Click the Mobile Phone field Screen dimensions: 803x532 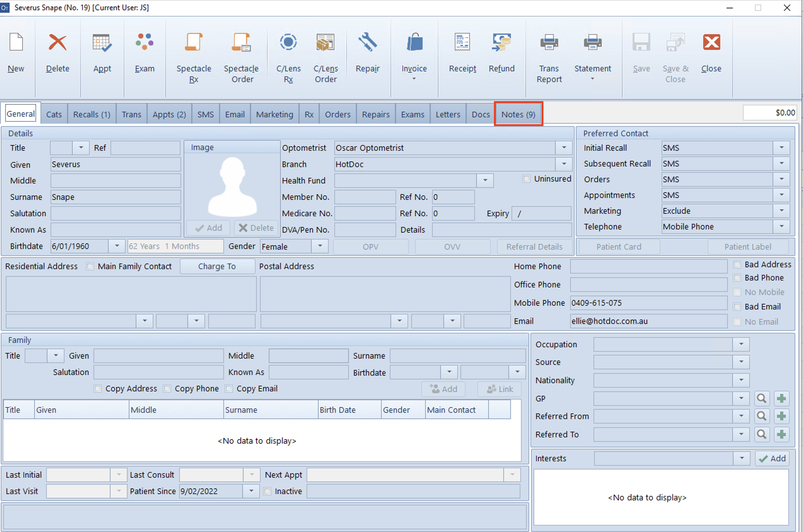(x=648, y=303)
